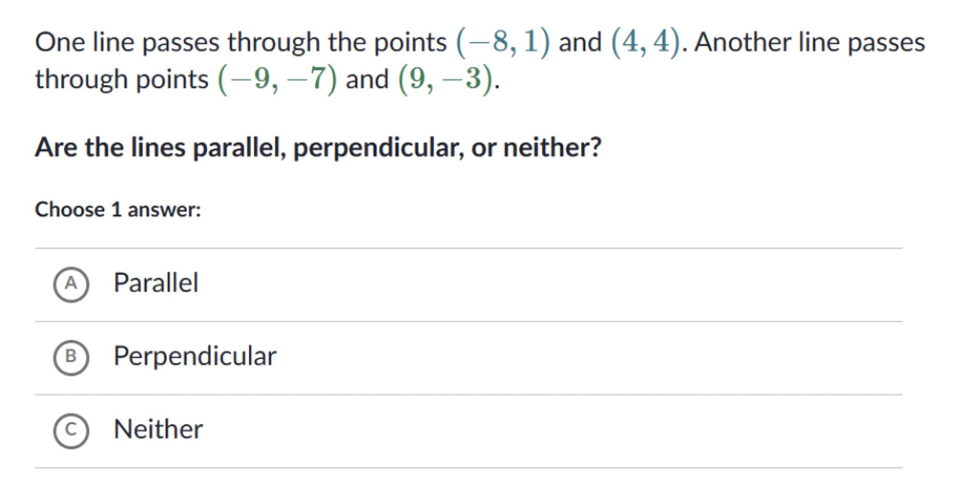Click "perpendicular," in the bold question
Screen dimensions: 980x486
pos(379,147)
